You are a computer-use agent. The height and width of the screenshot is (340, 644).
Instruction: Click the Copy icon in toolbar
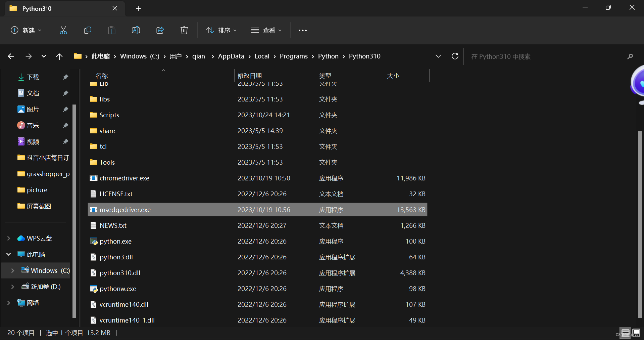(87, 30)
